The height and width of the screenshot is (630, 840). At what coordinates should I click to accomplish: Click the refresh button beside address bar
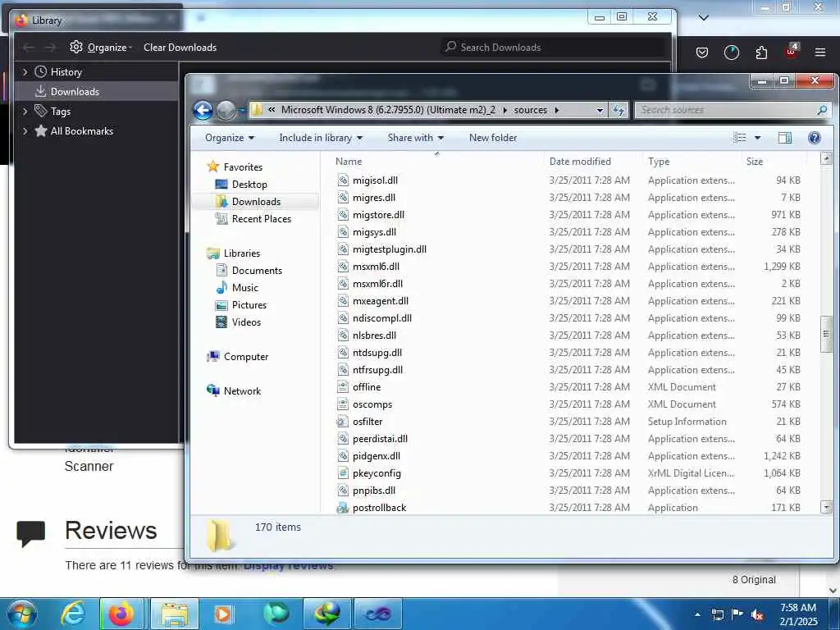coord(619,111)
